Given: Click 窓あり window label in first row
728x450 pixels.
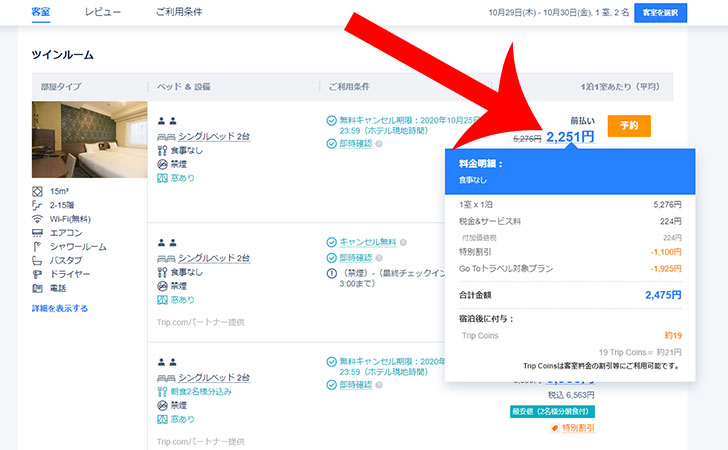Looking at the screenshot, I should pos(182,178).
